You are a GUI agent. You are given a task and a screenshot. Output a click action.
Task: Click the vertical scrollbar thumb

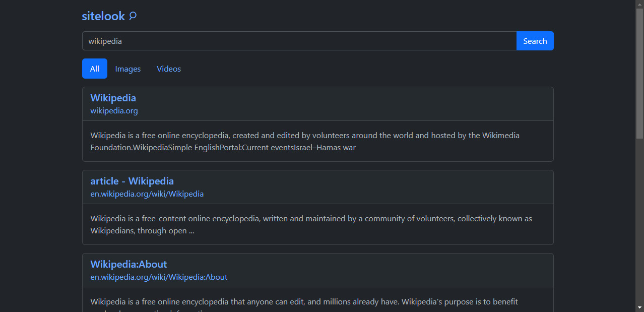(x=639, y=73)
